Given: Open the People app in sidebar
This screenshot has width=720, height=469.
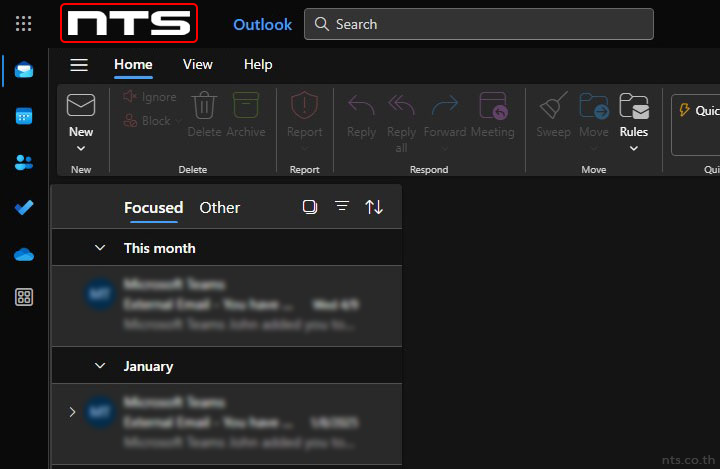Looking at the screenshot, I should click(x=24, y=162).
